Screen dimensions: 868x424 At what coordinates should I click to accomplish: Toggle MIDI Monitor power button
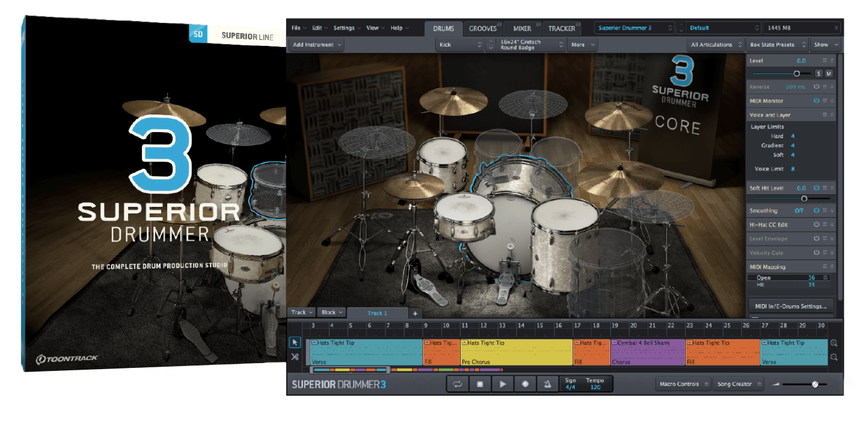tap(817, 101)
